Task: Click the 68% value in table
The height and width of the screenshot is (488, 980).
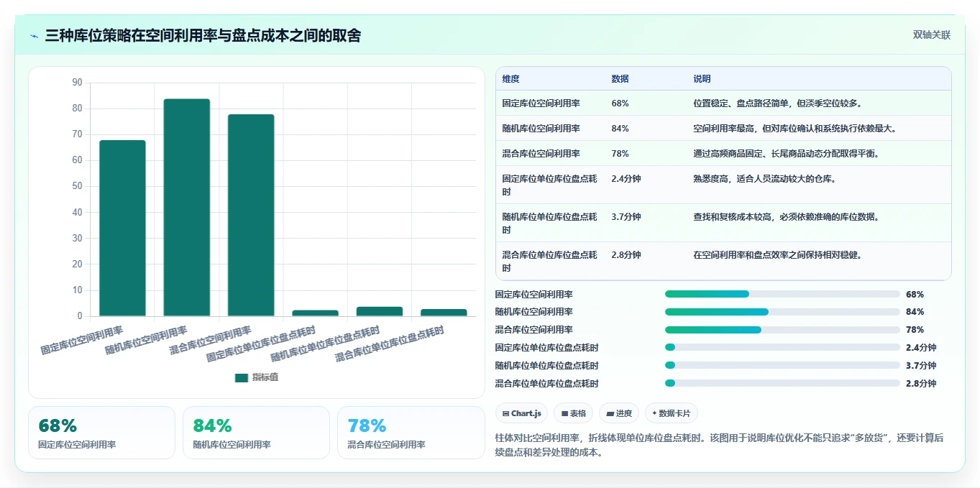Action: [x=620, y=103]
